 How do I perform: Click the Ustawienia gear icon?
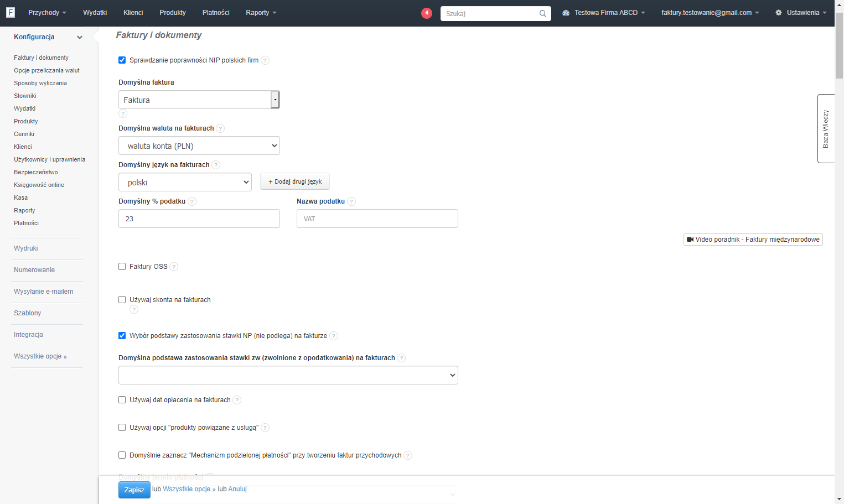point(779,13)
